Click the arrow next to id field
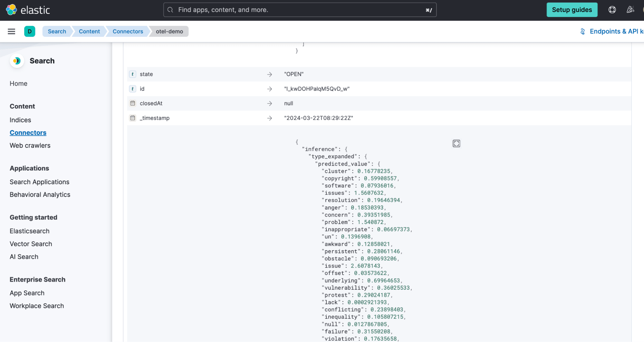The height and width of the screenshot is (342, 644). point(270,89)
